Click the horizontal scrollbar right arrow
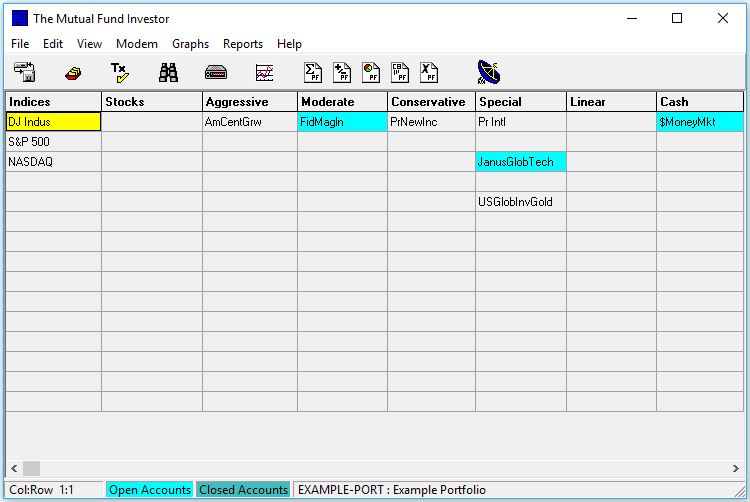 (x=736, y=469)
